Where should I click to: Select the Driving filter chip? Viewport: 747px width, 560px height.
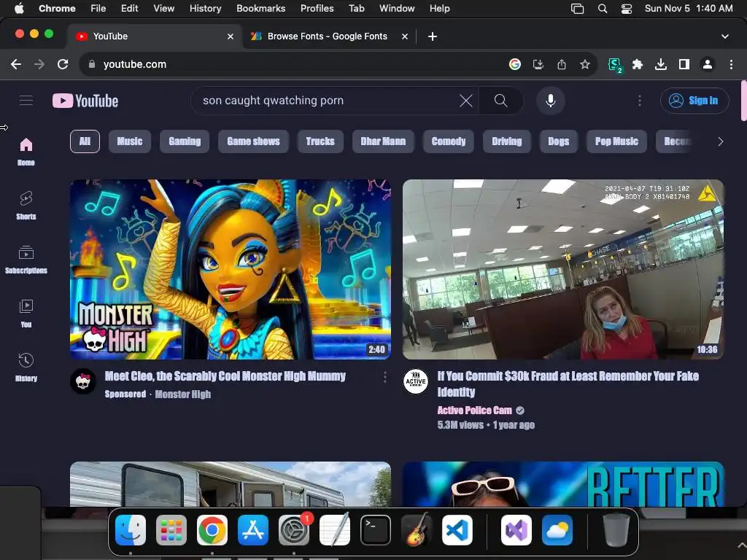click(507, 141)
